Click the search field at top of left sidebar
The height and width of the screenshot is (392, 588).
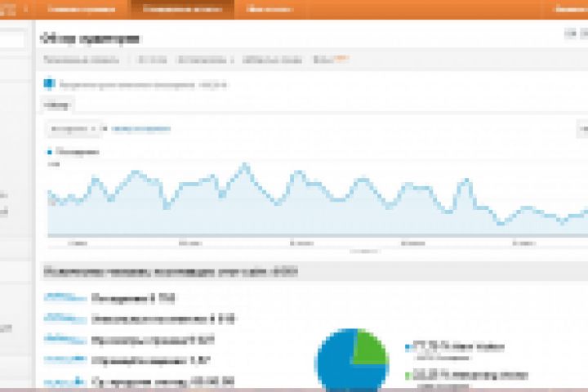[x=12, y=39]
